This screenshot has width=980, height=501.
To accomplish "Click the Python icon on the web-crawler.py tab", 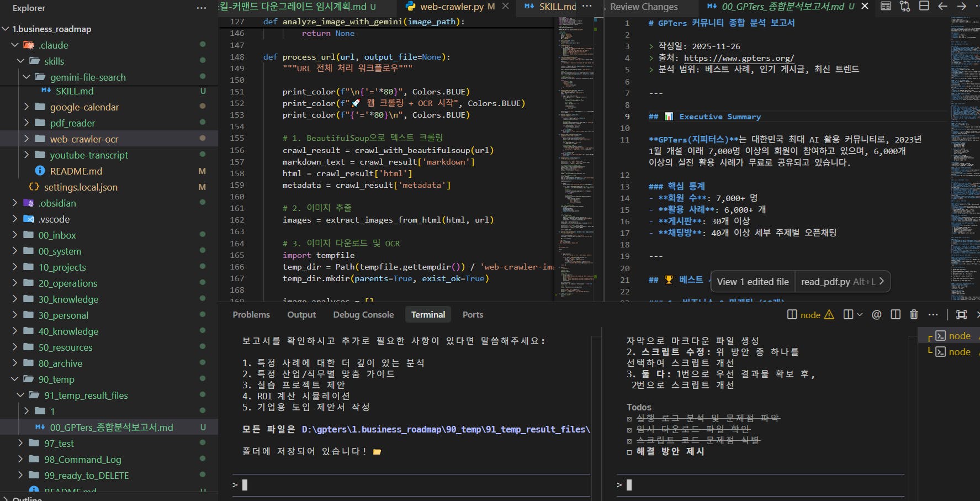I will click(x=410, y=6).
